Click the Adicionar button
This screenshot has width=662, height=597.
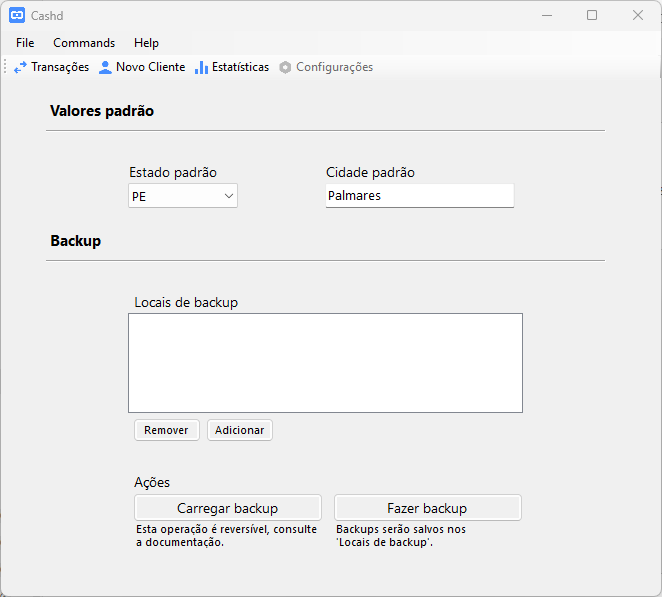(240, 430)
